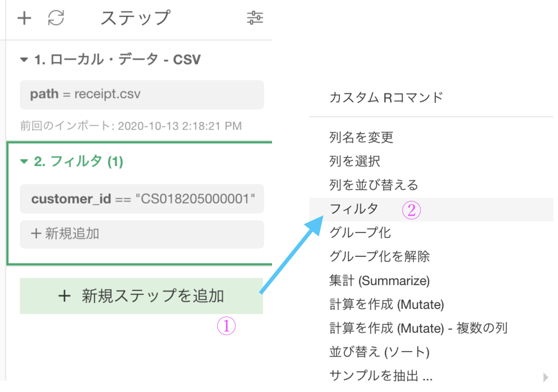This screenshot has height=392, width=558.
Task: Choose 集計 (Summarize) from menu
Action: (x=379, y=281)
